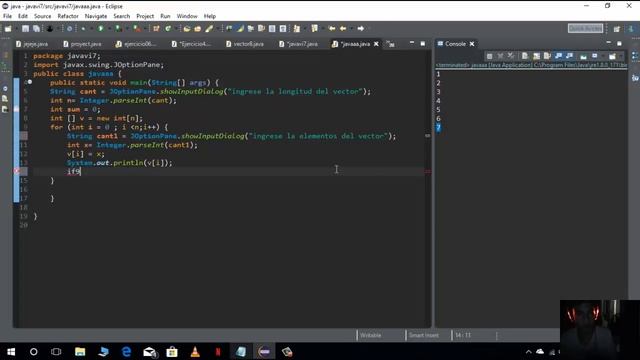Open the Navigate menu

pos(96,16)
